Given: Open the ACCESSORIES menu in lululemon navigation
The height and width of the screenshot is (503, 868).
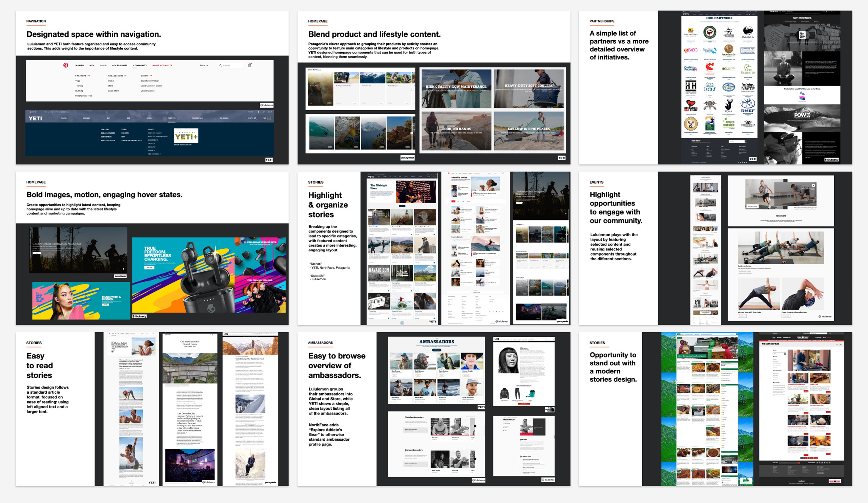Looking at the screenshot, I should [120, 65].
